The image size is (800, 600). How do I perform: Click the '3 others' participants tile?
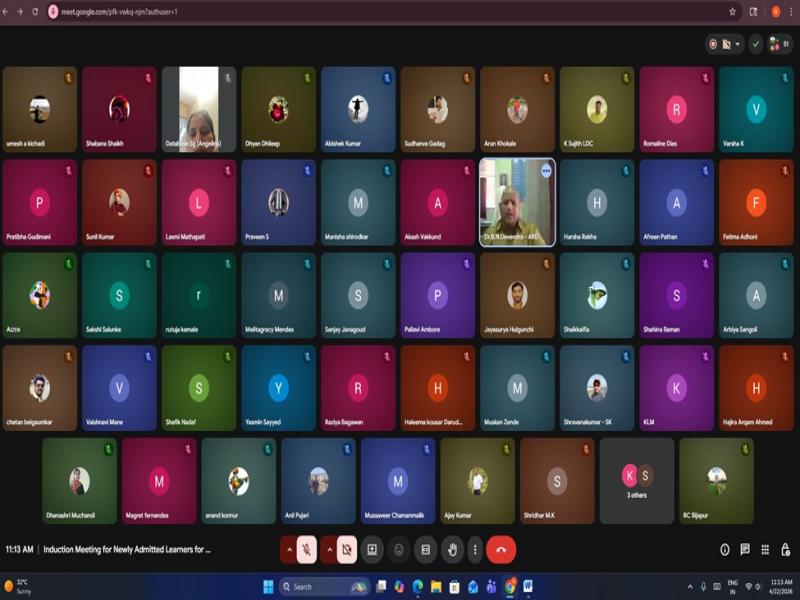[636, 480]
